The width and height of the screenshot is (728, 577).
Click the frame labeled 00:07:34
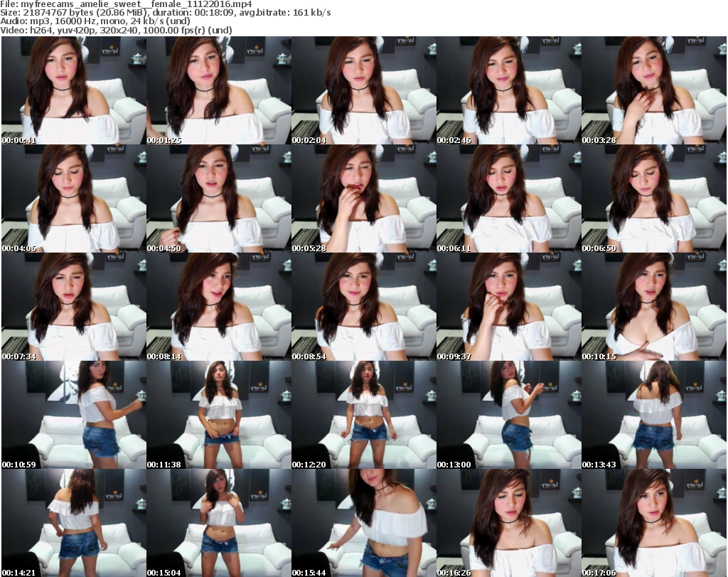point(73,307)
